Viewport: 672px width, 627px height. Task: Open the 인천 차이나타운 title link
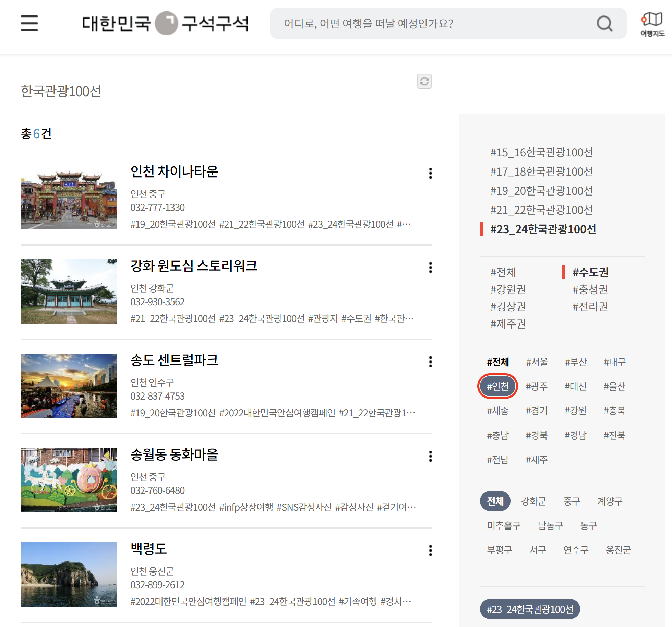(174, 171)
